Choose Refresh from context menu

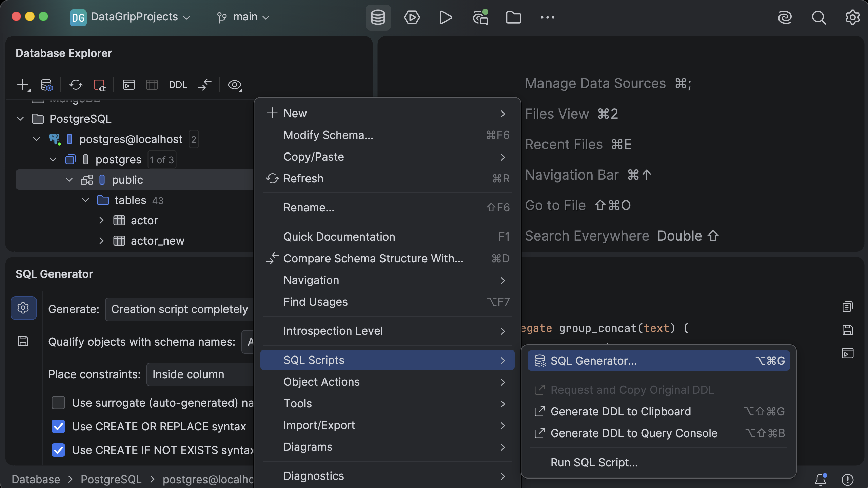(x=387, y=178)
